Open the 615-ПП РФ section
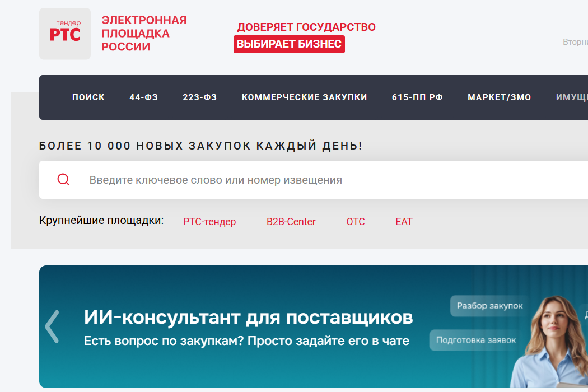 (x=417, y=97)
